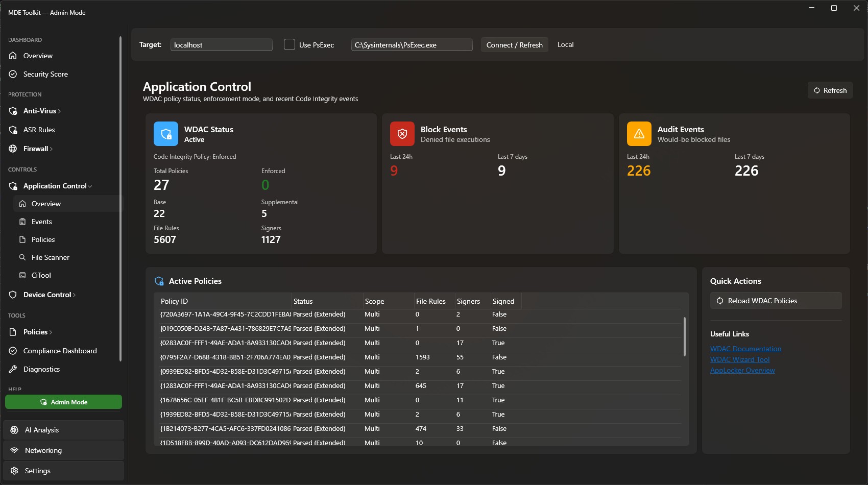868x485 pixels.
Task: Click the Networking wifi icon
Action: click(x=14, y=450)
